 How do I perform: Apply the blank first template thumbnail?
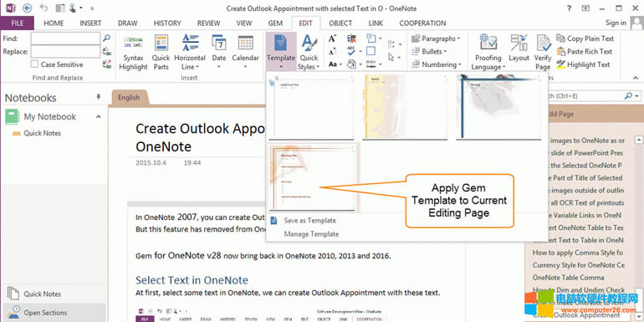(312, 108)
